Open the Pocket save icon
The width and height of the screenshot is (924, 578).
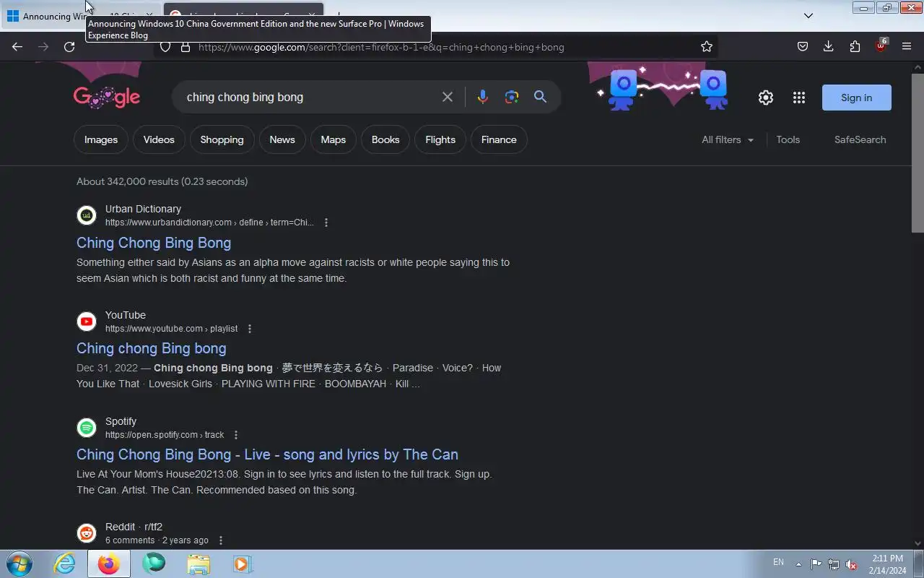pos(802,47)
